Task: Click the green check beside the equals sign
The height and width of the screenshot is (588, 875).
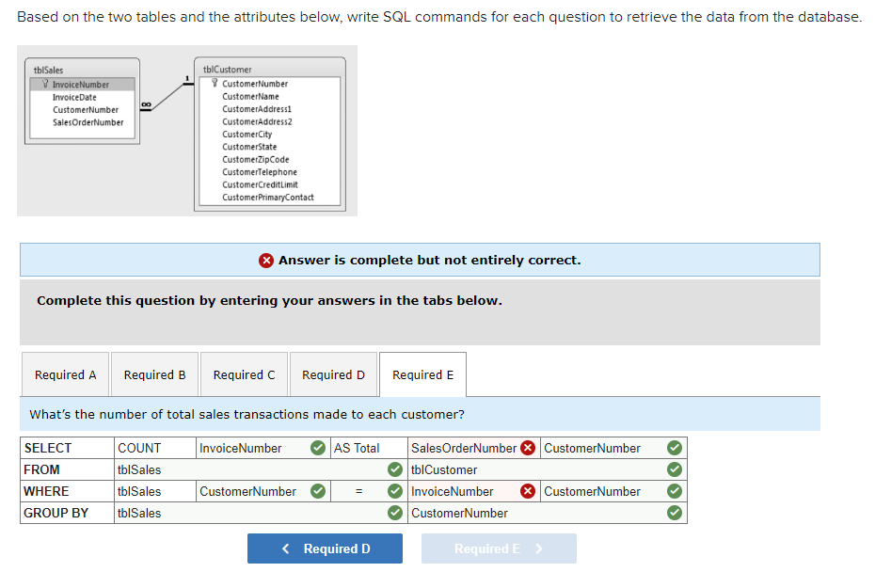Action: 395,491
